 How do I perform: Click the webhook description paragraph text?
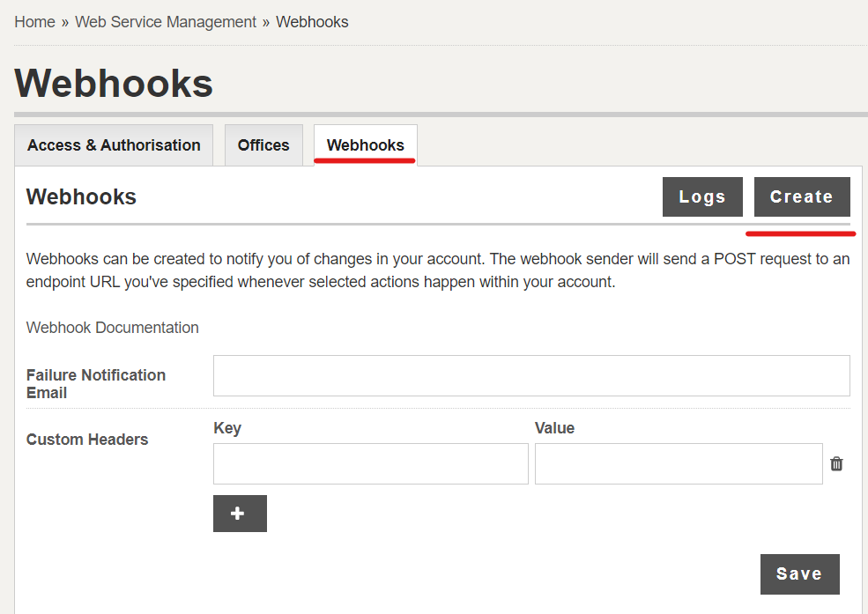click(x=437, y=270)
